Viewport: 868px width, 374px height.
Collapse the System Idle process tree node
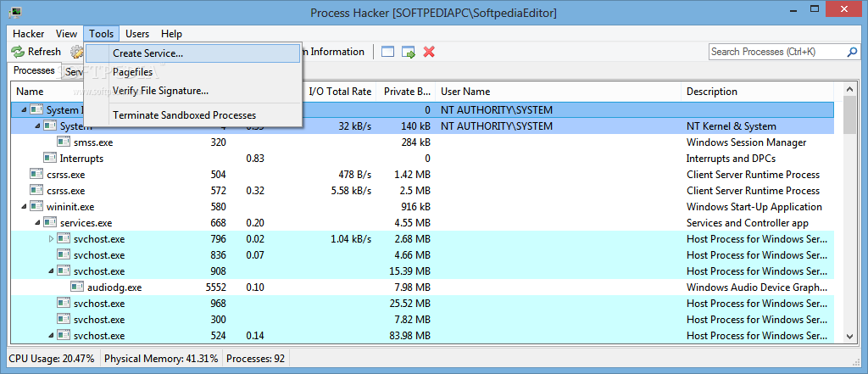coord(25,110)
